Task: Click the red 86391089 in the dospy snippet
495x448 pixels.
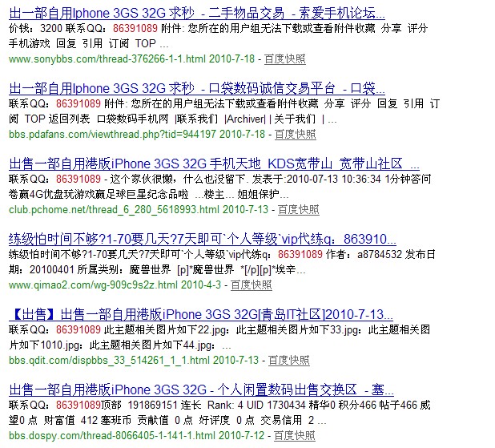Action: 78,405
